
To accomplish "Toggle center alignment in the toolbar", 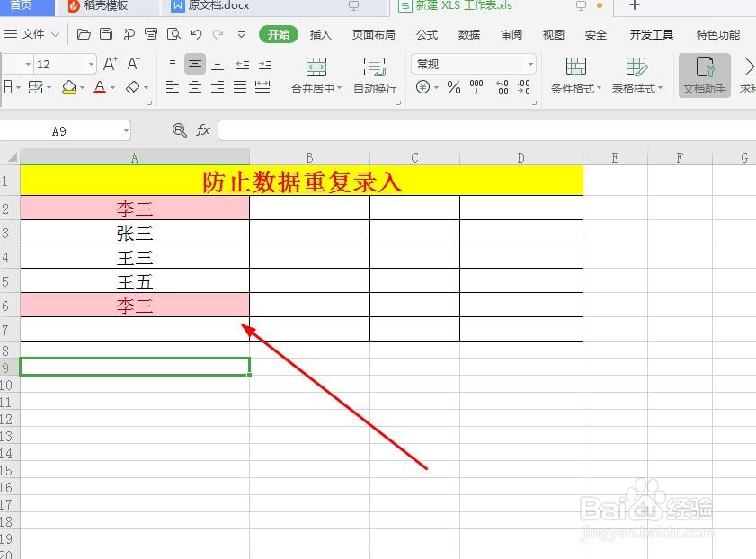I will [196, 87].
